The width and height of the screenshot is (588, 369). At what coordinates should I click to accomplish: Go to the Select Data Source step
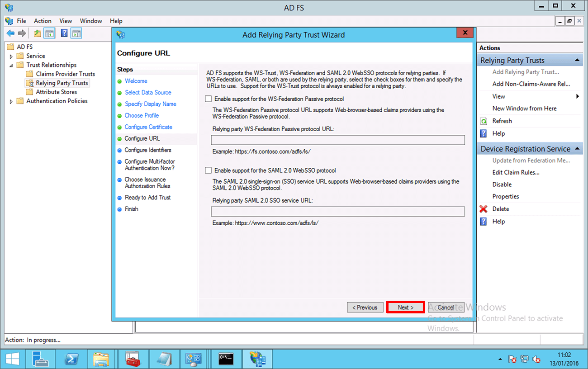click(148, 92)
